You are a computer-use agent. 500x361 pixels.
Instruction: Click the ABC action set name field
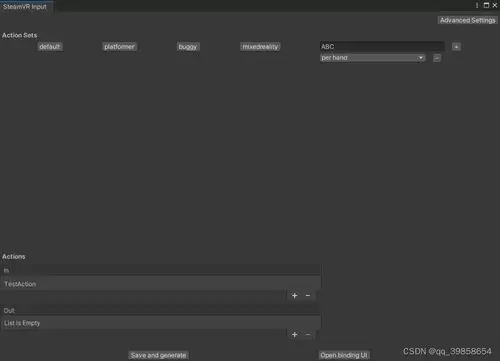point(382,47)
